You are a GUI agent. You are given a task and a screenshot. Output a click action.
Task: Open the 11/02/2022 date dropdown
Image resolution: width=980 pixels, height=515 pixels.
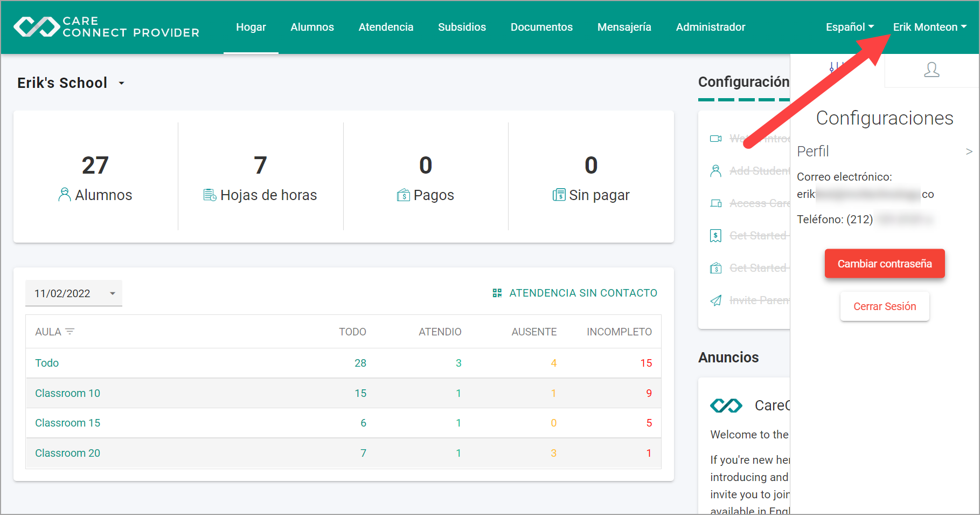[74, 293]
